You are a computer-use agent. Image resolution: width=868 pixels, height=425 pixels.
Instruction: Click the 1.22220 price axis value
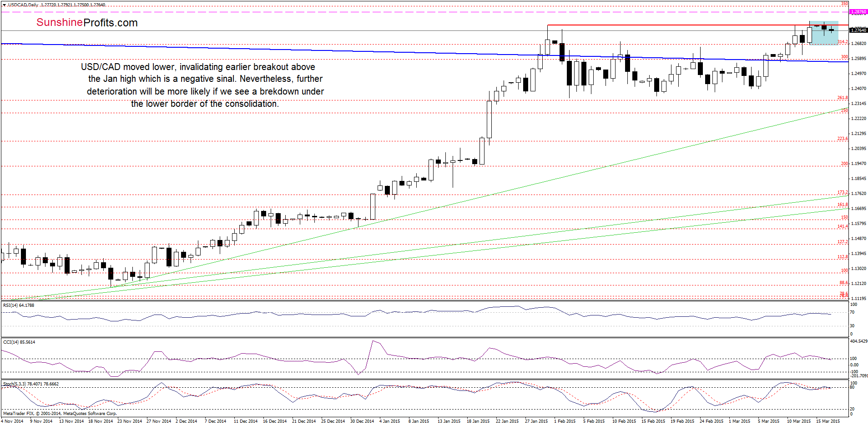click(x=858, y=119)
